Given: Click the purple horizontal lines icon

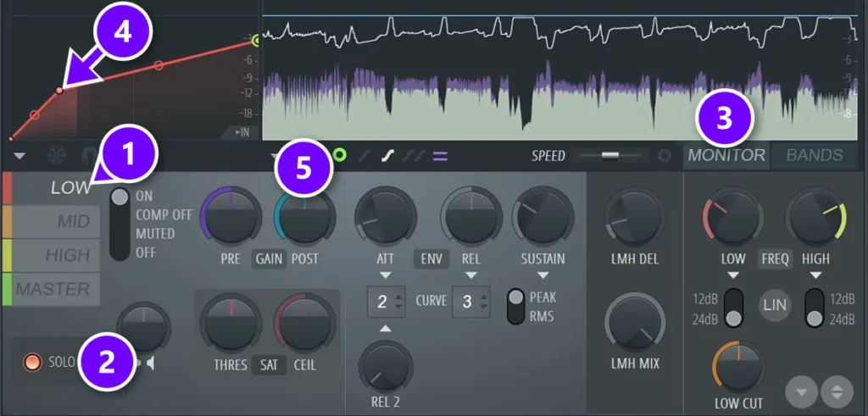Looking at the screenshot, I should pyautogui.click(x=440, y=156).
